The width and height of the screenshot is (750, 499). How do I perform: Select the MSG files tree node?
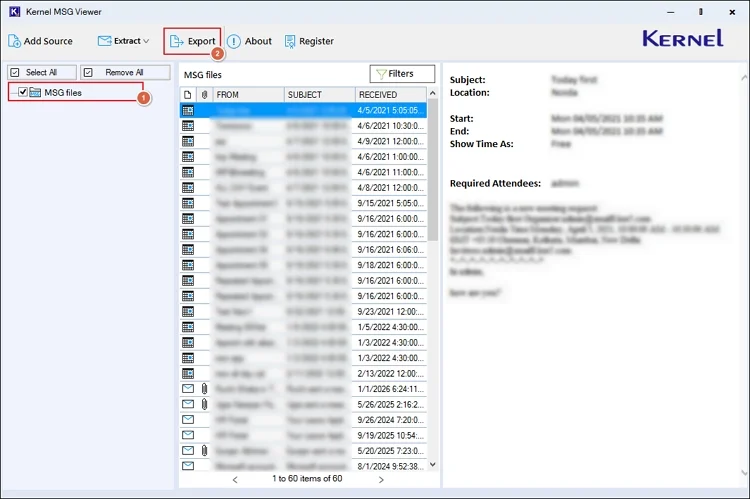(x=63, y=92)
